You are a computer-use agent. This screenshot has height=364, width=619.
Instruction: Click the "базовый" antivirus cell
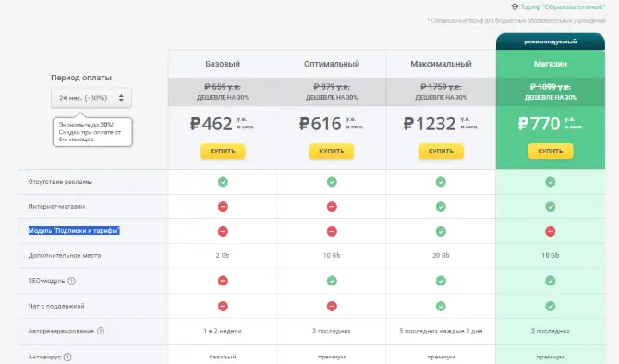click(223, 357)
